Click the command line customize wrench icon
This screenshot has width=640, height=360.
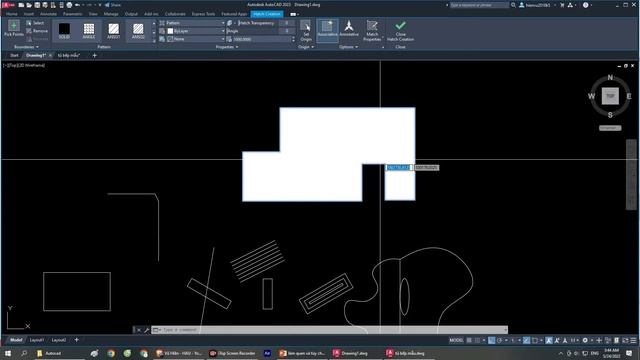[147, 330]
